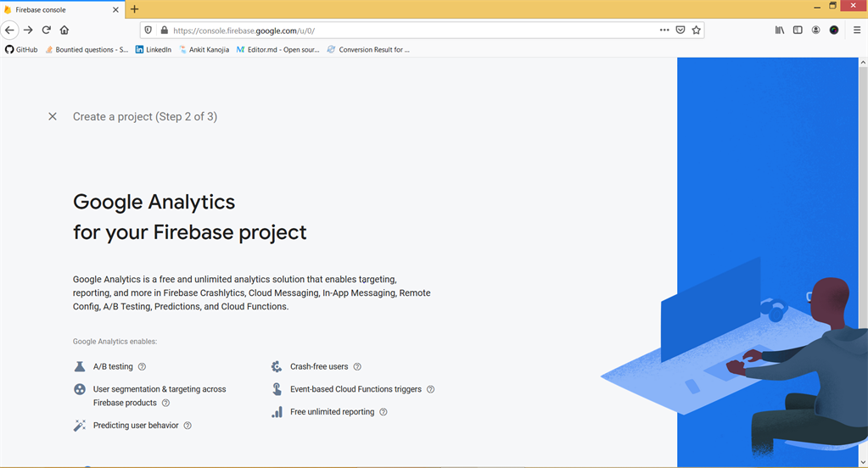Click the Free unlimited reporting chart icon
This screenshot has height=468, width=868.
click(277, 412)
